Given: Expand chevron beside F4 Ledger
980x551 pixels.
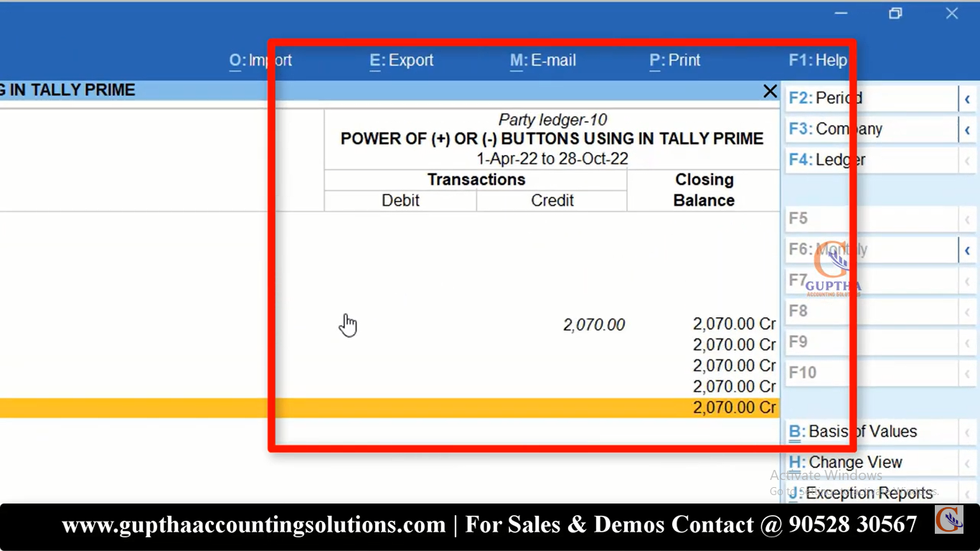Looking at the screenshot, I should pyautogui.click(x=968, y=161).
